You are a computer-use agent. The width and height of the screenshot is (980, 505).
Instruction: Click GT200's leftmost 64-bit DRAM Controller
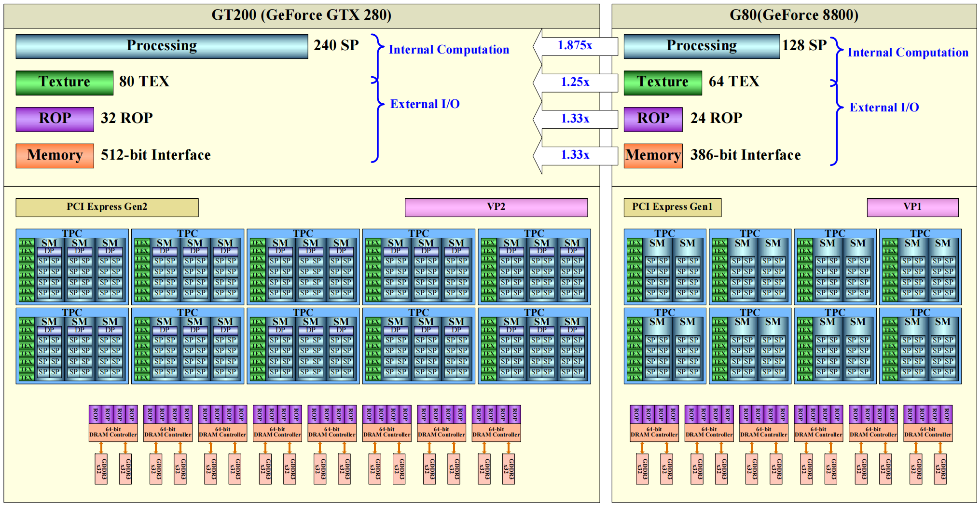click(x=113, y=432)
